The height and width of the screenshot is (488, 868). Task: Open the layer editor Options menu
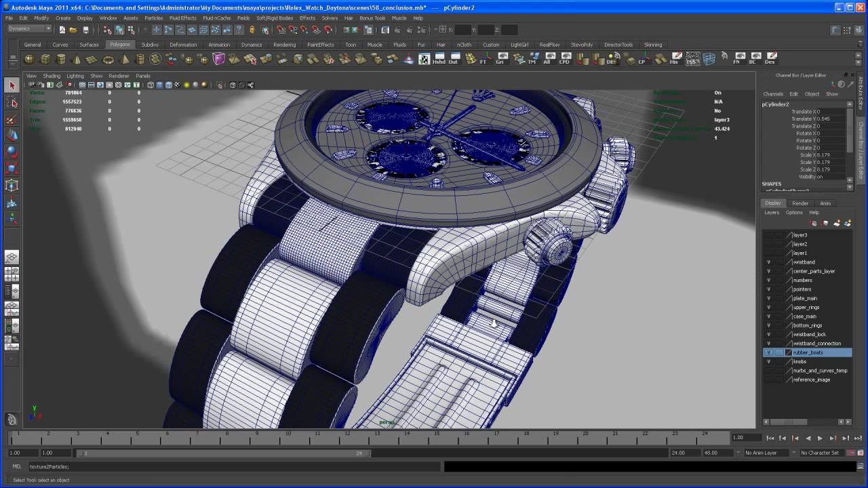tap(794, 212)
